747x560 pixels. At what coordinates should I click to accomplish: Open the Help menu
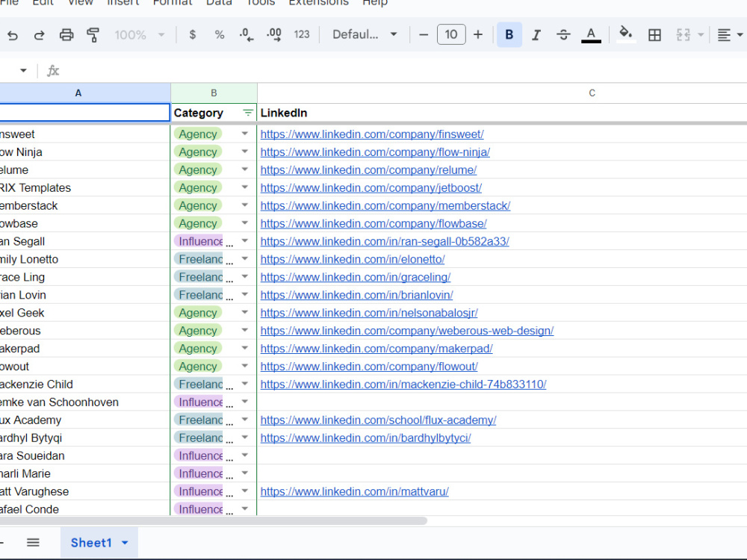(x=375, y=3)
